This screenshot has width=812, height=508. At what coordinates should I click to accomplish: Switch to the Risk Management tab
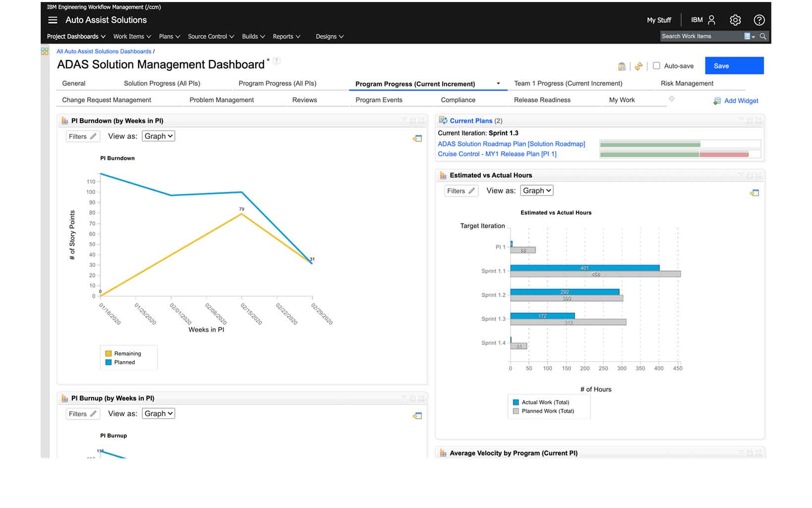pos(687,83)
